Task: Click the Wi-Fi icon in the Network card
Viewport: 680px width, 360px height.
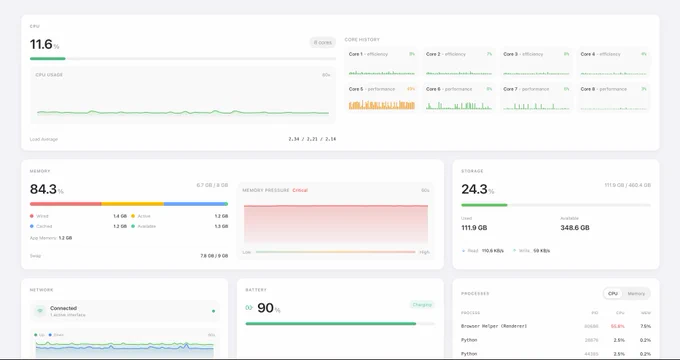Action: (40, 311)
